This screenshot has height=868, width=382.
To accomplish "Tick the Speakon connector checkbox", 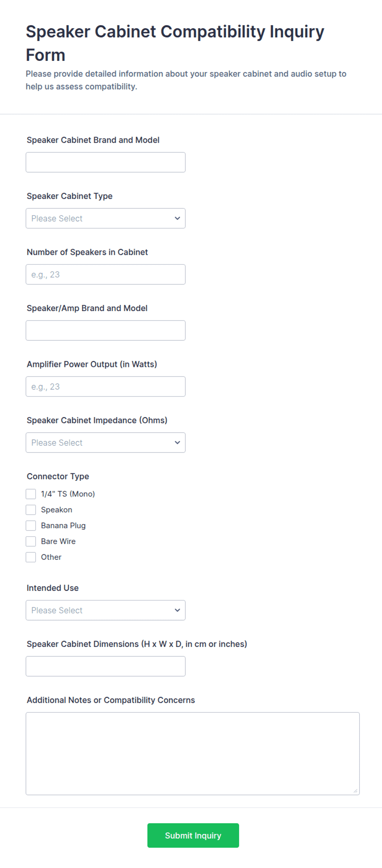I will coord(31,510).
